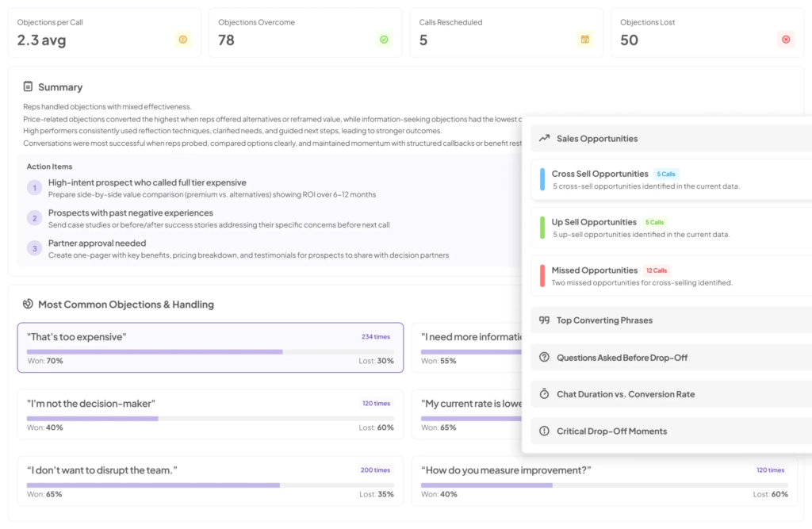Image resolution: width=812 pixels, height=529 pixels.
Task: Expand Critical Drop-Off Moments section
Action: click(x=671, y=431)
